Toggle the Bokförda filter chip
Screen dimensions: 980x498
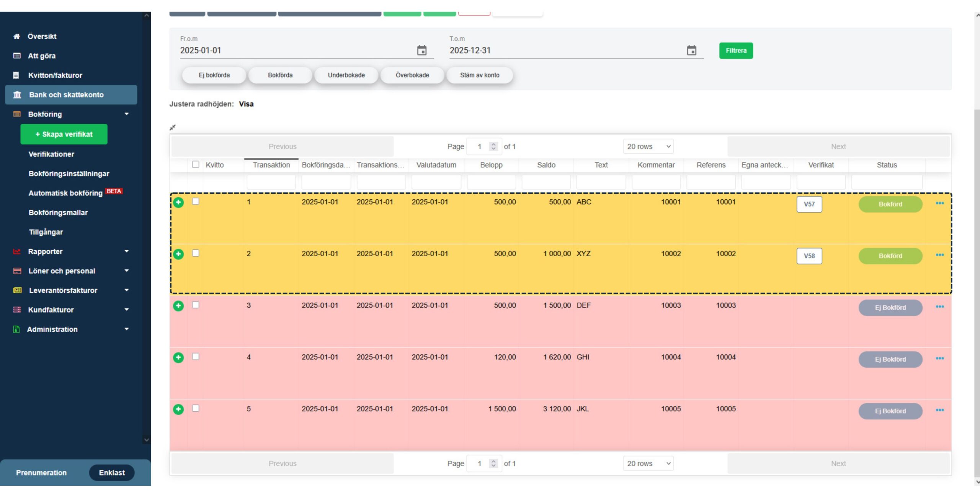[x=280, y=75]
